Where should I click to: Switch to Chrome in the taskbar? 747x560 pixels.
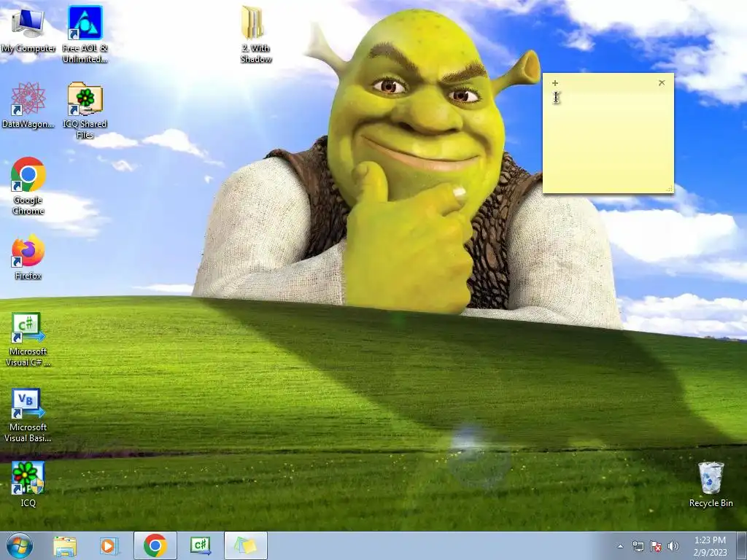click(x=155, y=545)
